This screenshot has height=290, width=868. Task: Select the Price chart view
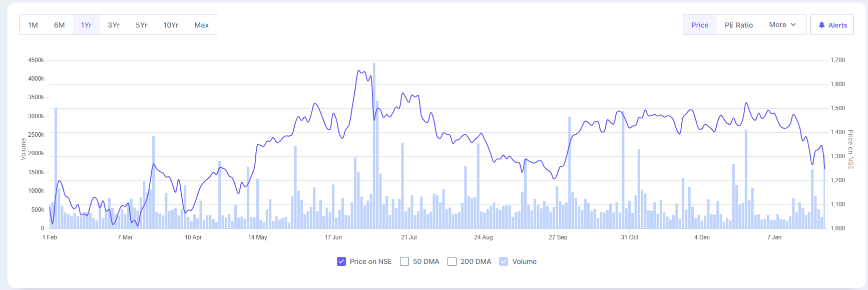tap(700, 25)
